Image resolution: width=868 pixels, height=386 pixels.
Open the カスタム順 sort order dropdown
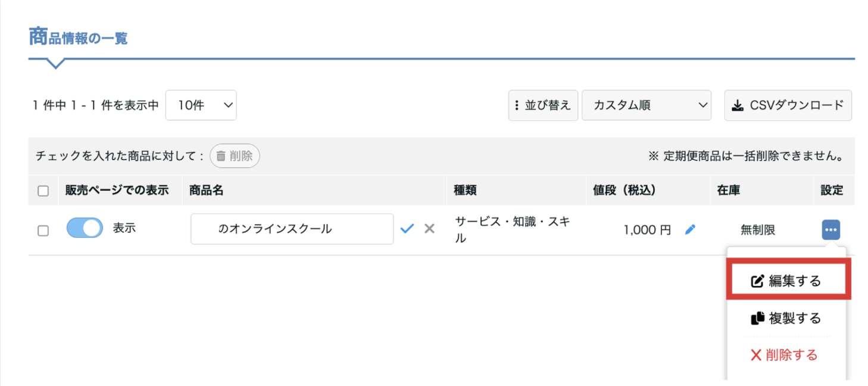click(647, 105)
